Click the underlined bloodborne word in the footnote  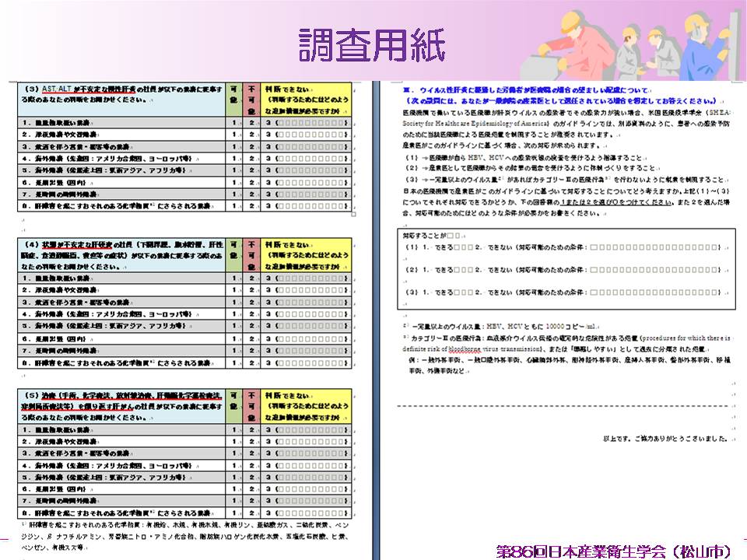click(470, 350)
